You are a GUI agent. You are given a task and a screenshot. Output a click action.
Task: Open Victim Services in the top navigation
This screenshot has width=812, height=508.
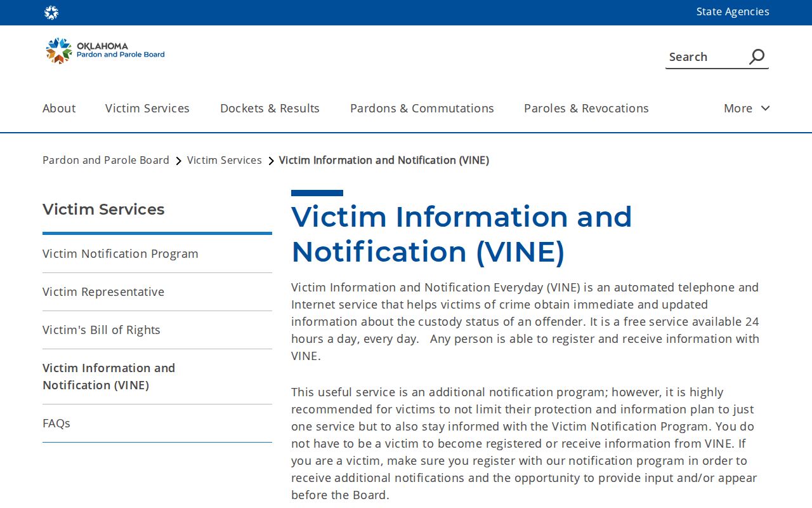[x=147, y=108]
